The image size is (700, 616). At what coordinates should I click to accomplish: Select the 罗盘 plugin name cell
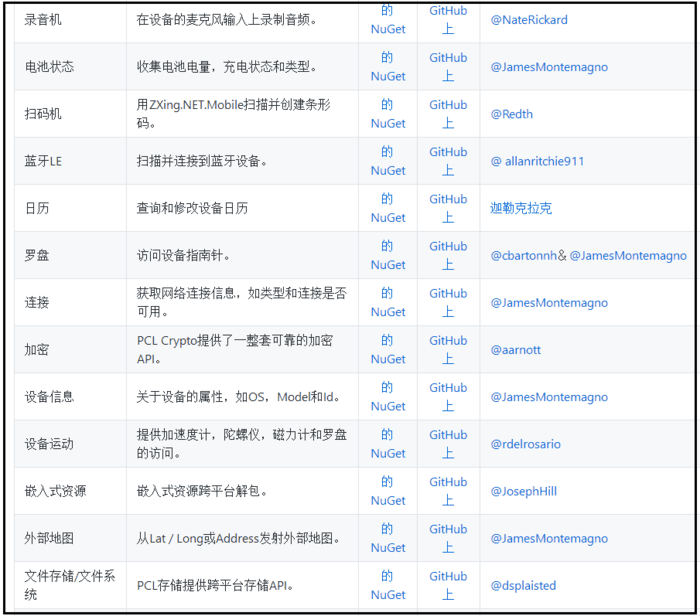tap(70, 255)
